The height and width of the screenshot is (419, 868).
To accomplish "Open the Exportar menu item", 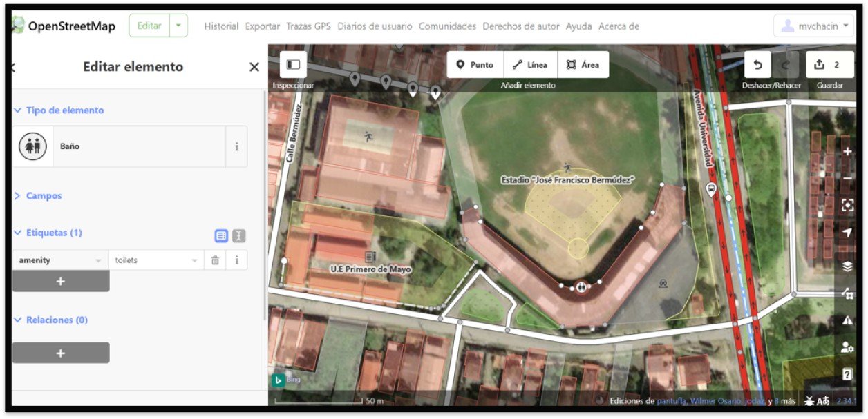I will [x=262, y=26].
